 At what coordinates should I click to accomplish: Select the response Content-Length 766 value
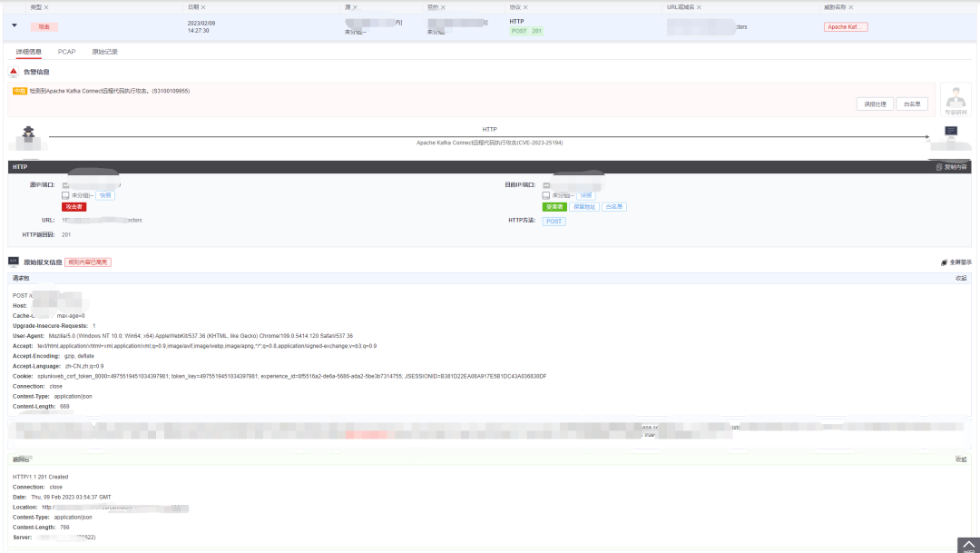pos(64,528)
